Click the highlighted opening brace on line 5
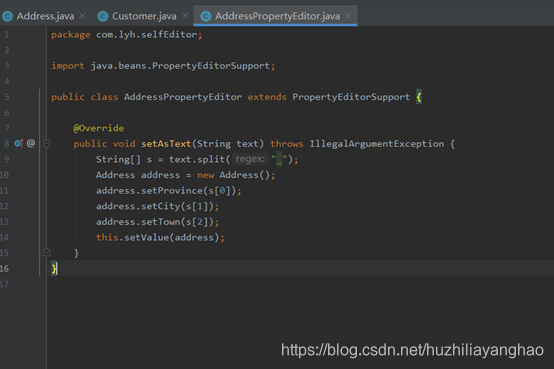Image resolution: width=554 pixels, height=369 pixels. pos(419,97)
